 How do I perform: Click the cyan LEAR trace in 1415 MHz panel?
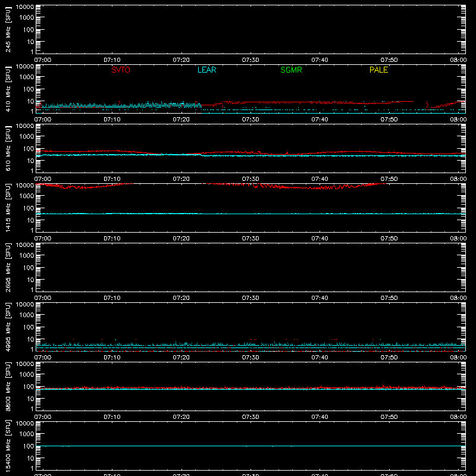click(x=250, y=214)
